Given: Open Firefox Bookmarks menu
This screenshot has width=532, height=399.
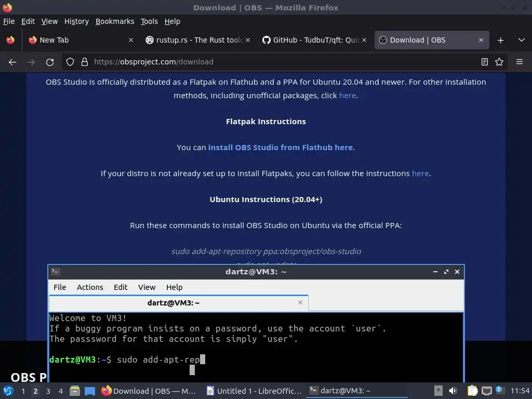Looking at the screenshot, I should pyautogui.click(x=115, y=21).
